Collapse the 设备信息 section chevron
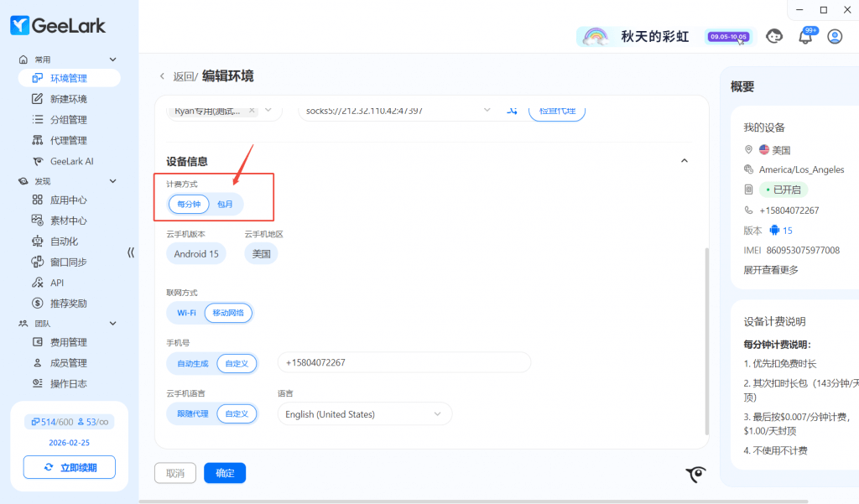This screenshot has height=504, width=859. [684, 161]
